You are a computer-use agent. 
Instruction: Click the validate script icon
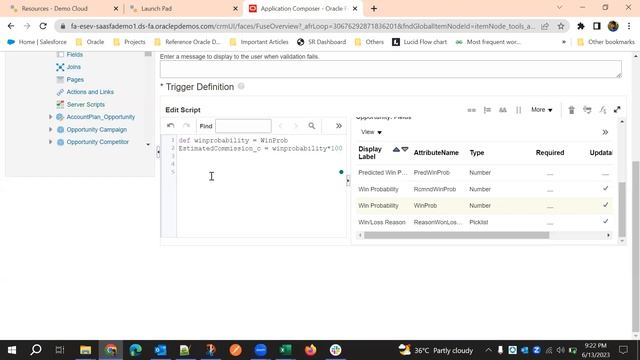click(587, 110)
